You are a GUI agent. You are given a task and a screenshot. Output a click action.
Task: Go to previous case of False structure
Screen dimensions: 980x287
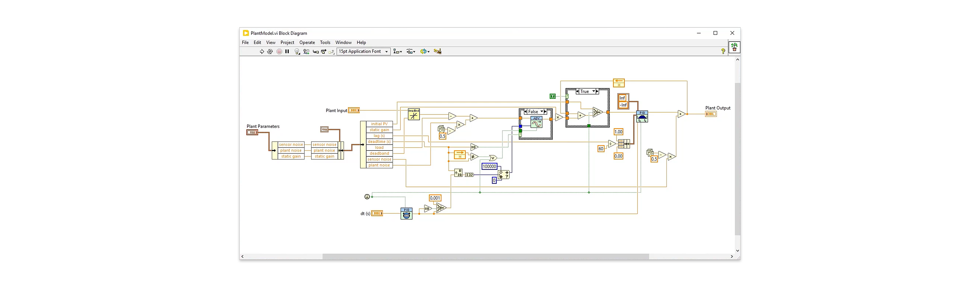pyautogui.click(x=526, y=112)
